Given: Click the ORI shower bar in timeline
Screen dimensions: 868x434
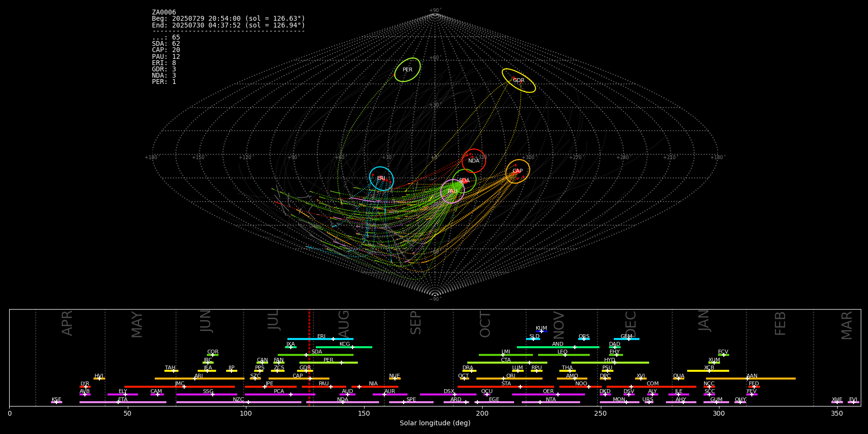Looking at the screenshot, I should click(x=509, y=379).
